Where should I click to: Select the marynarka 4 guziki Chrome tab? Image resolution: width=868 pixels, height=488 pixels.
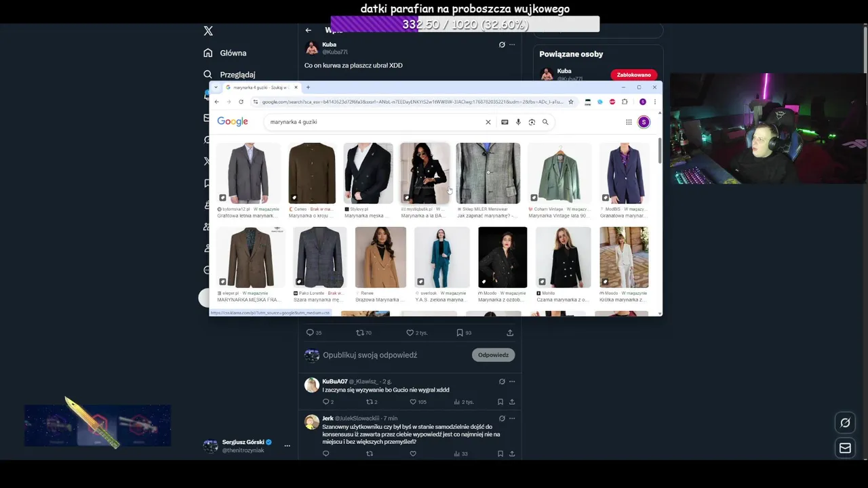point(262,87)
